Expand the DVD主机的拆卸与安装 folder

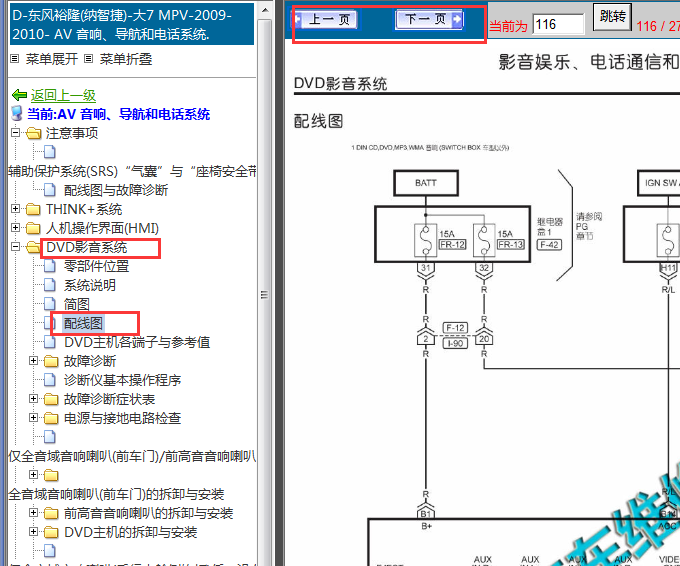(33, 531)
